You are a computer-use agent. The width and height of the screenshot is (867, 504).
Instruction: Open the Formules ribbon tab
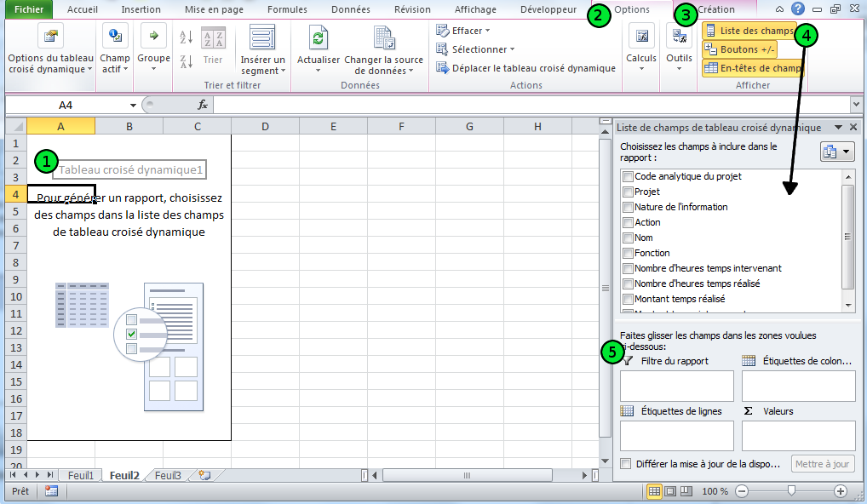(x=287, y=10)
